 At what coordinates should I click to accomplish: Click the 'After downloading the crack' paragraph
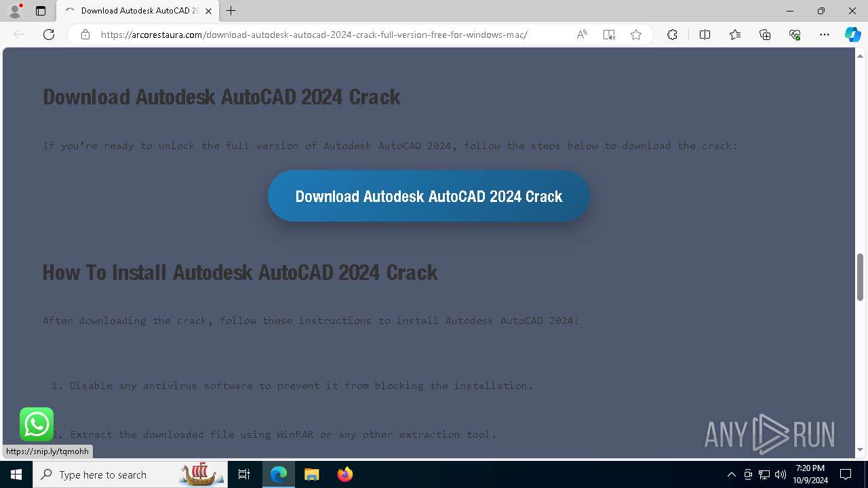tap(311, 321)
